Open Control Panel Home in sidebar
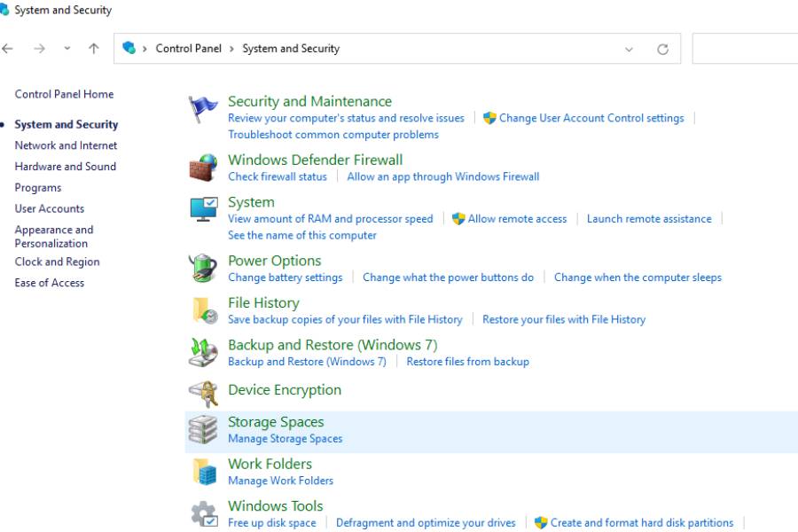The image size is (798, 532). pos(64,94)
